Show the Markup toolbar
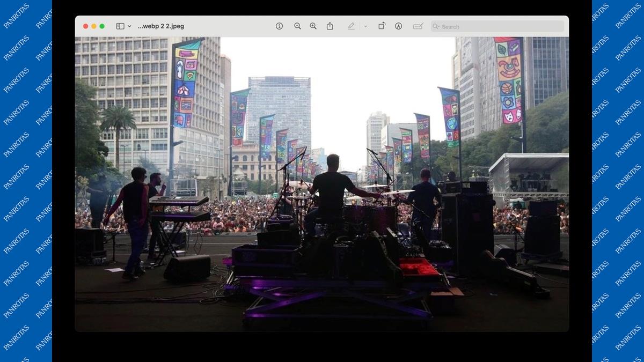Image resolution: width=644 pixels, height=362 pixels. point(398,26)
